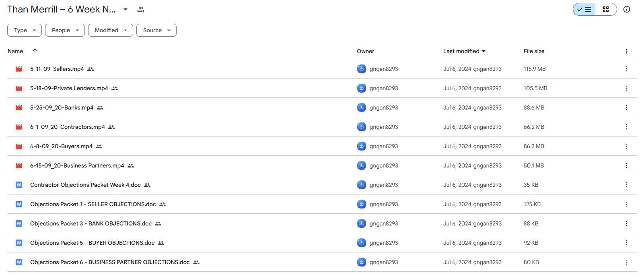Open the Modified filter dropdown
The image size is (644, 277).
[x=111, y=30]
